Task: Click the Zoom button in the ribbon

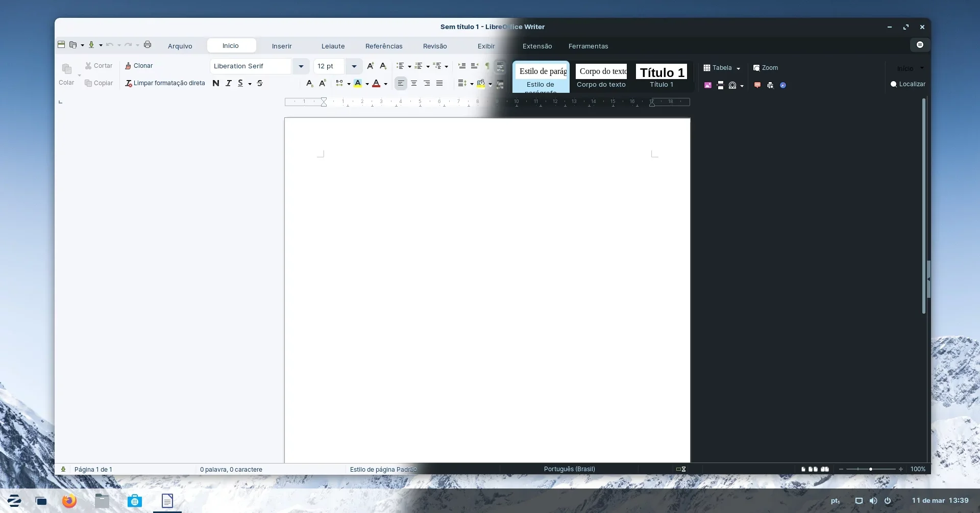Action: 766,68
